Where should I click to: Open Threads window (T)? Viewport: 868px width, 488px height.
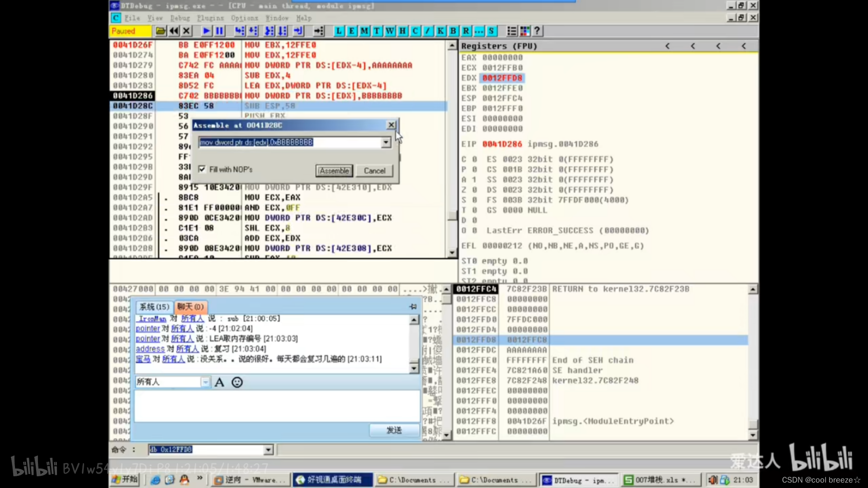click(x=377, y=31)
